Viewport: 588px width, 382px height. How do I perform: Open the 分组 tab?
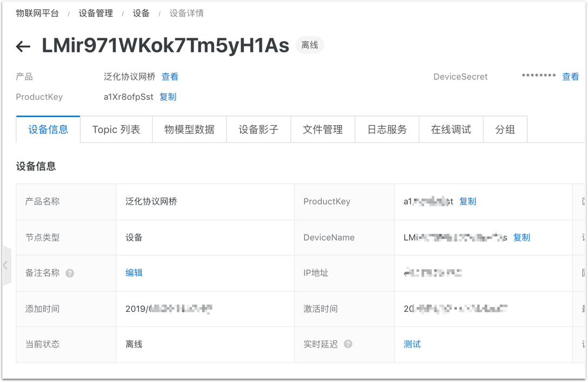pos(505,129)
